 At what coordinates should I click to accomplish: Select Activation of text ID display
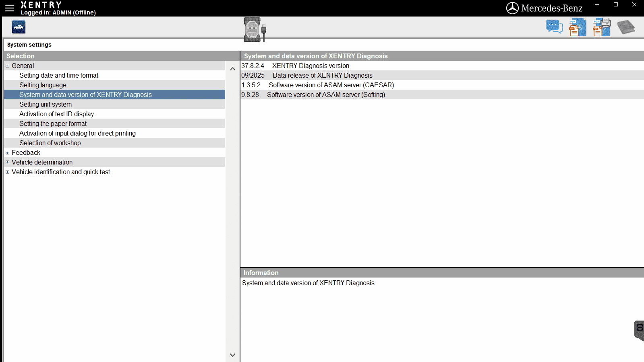(x=56, y=114)
